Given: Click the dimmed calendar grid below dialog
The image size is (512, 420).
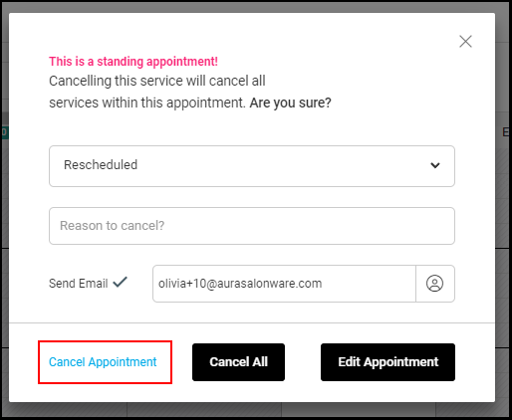Looking at the screenshot, I should [256, 410].
